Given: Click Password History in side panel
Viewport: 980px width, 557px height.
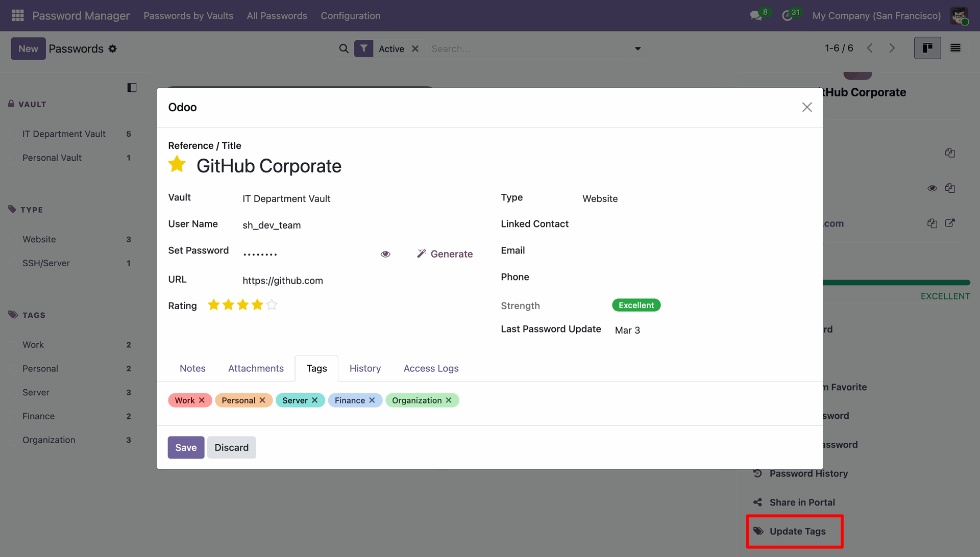Looking at the screenshot, I should (x=808, y=473).
